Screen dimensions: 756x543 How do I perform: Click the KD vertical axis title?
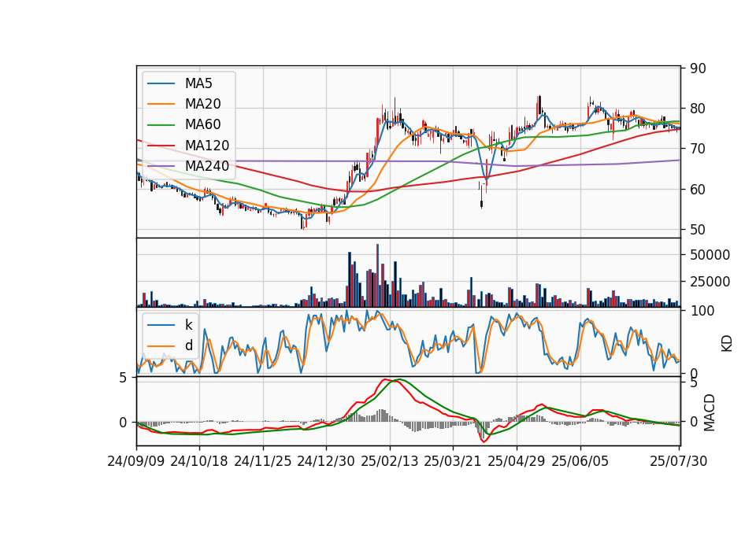click(x=727, y=343)
